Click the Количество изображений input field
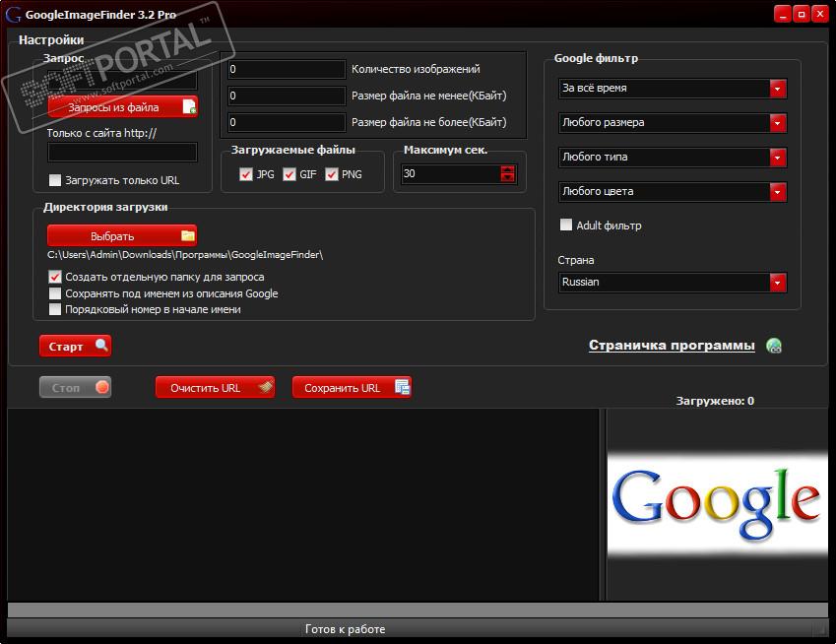The height and width of the screenshot is (644, 836). (287, 69)
